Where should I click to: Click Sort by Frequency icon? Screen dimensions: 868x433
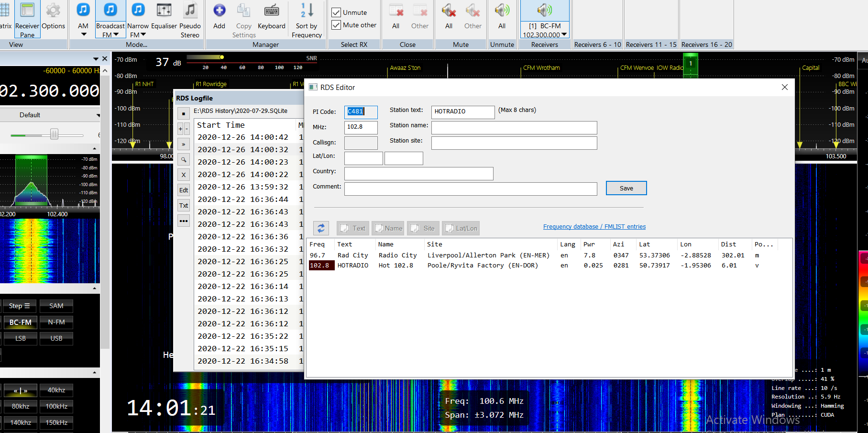(307, 11)
